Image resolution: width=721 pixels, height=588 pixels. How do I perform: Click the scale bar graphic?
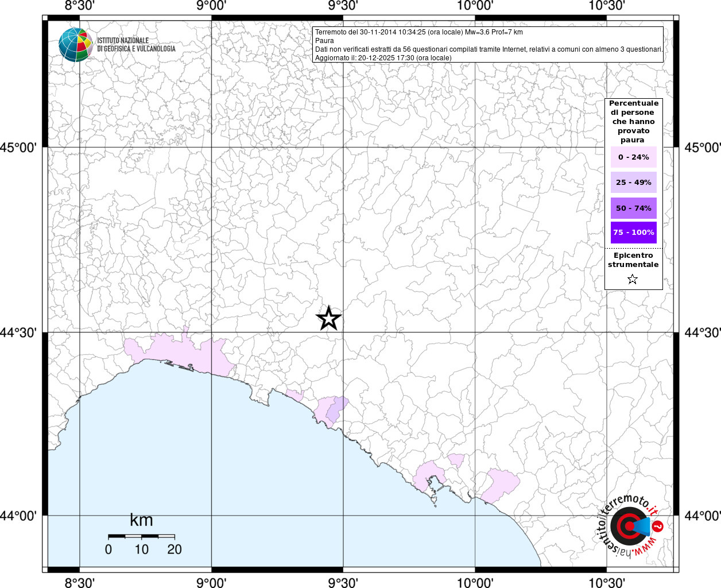tap(141, 536)
